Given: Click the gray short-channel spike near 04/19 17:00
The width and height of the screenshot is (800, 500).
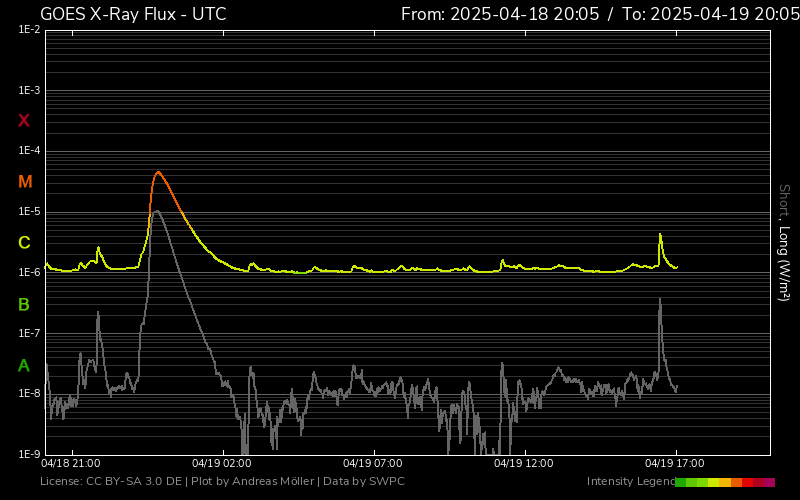Looking at the screenshot, I should (660, 300).
